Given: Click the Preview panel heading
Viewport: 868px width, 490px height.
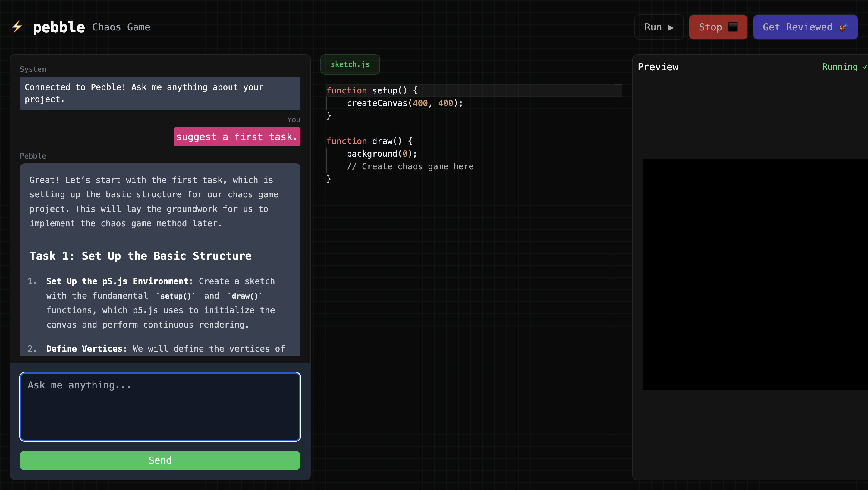Looking at the screenshot, I should [658, 67].
